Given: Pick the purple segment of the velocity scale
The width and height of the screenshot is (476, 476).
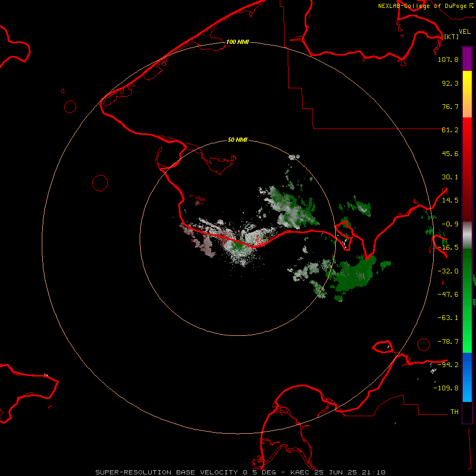Looking at the screenshot, I should (467, 59).
